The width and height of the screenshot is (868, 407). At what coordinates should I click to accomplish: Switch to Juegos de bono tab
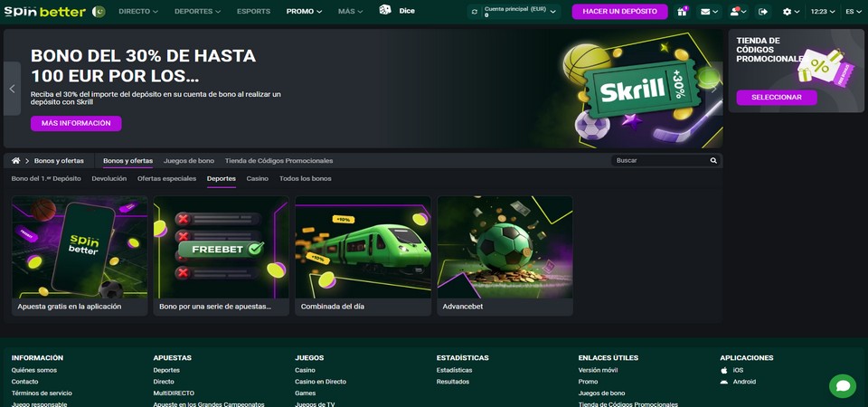(189, 161)
